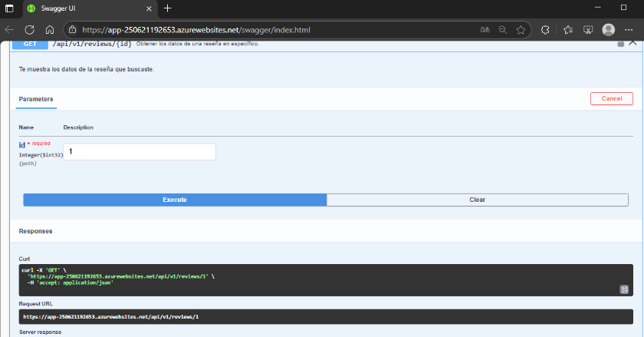This screenshot has height=337, width=644.
Task: Execute the API request
Action: click(175, 200)
